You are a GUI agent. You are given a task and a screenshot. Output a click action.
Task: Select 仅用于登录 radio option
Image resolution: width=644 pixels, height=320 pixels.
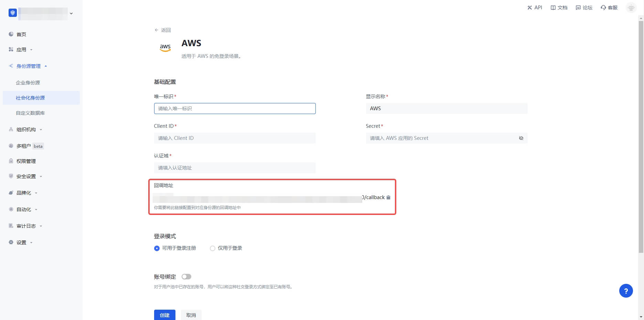pos(213,248)
